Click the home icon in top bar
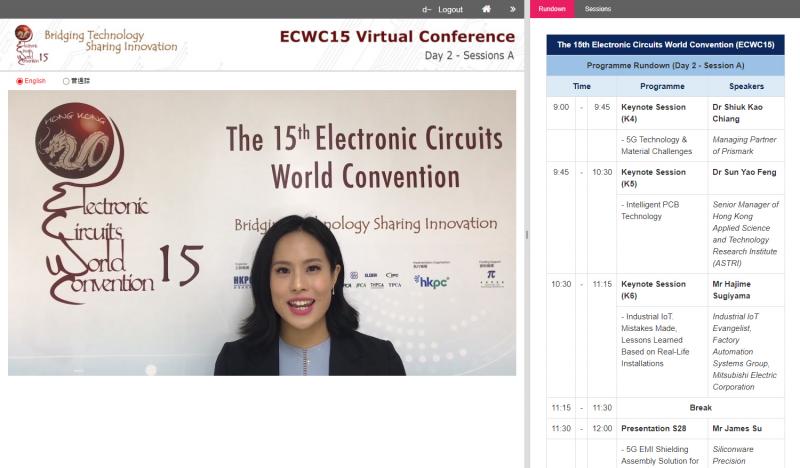800x468 pixels. (486, 9)
